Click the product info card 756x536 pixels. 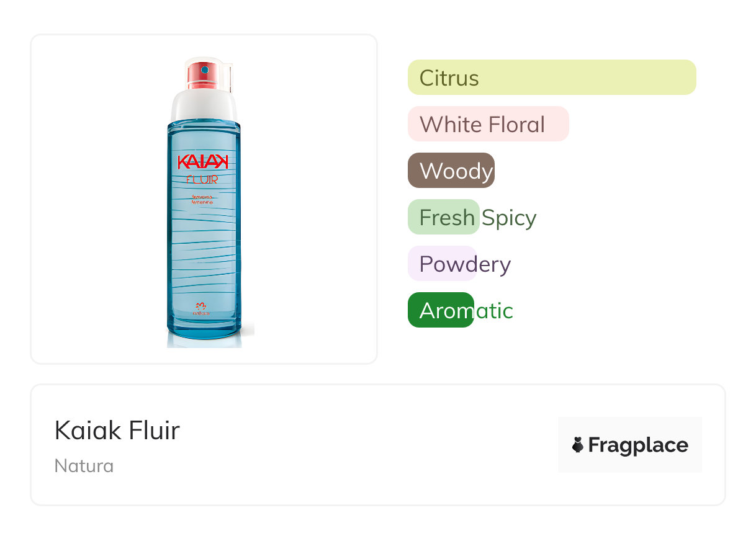(378, 445)
